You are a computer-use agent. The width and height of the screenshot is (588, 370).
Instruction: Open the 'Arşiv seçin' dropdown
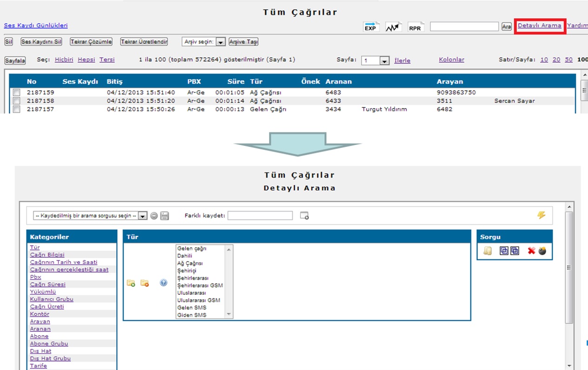220,42
